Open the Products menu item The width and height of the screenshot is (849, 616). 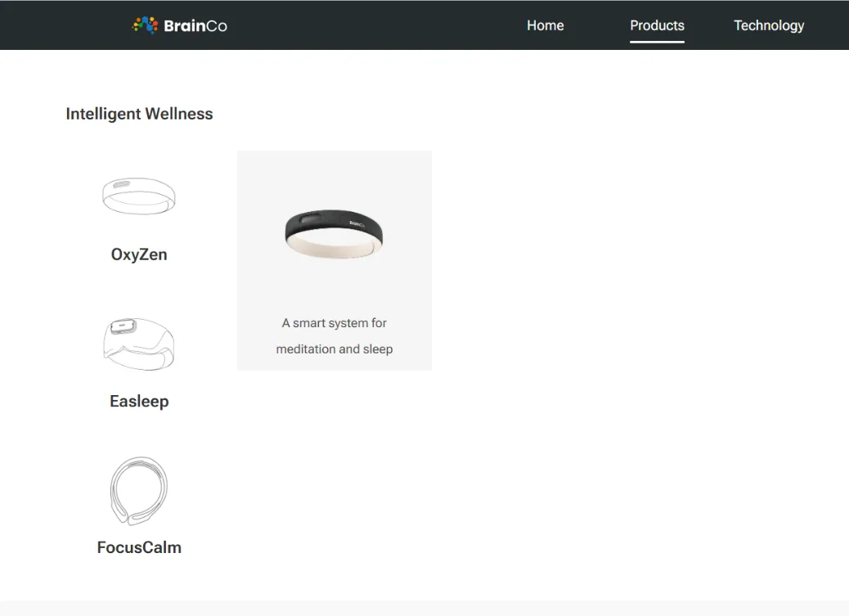pos(657,25)
